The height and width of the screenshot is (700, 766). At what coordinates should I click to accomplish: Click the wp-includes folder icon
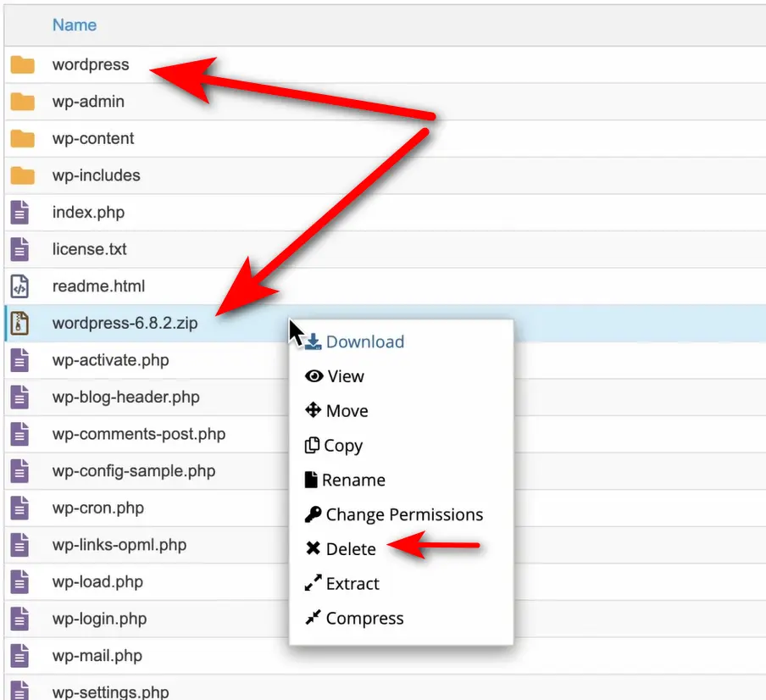[23, 175]
